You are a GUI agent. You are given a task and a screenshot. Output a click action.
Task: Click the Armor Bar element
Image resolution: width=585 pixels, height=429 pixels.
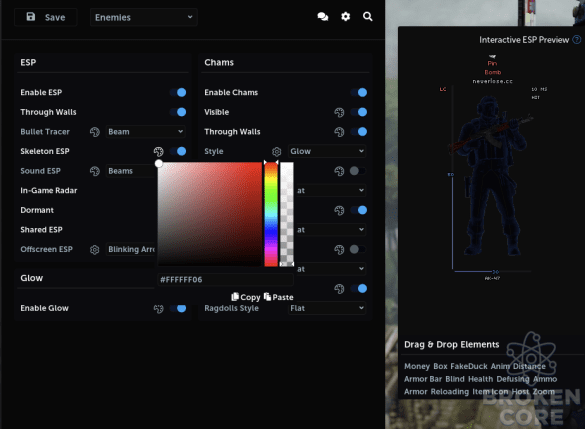click(423, 379)
